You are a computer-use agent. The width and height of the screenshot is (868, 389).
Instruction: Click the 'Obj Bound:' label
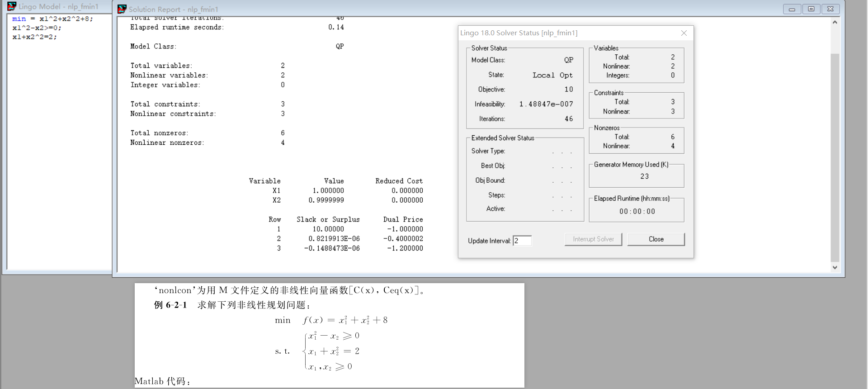[490, 180]
